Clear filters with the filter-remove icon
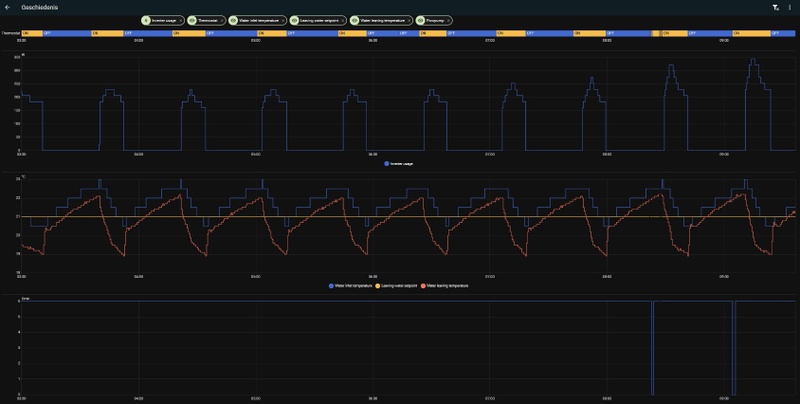This screenshot has width=800, height=404. [775, 8]
